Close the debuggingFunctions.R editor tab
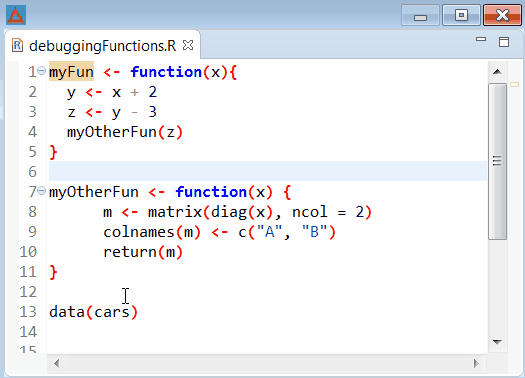 pyautogui.click(x=188, y=45)
